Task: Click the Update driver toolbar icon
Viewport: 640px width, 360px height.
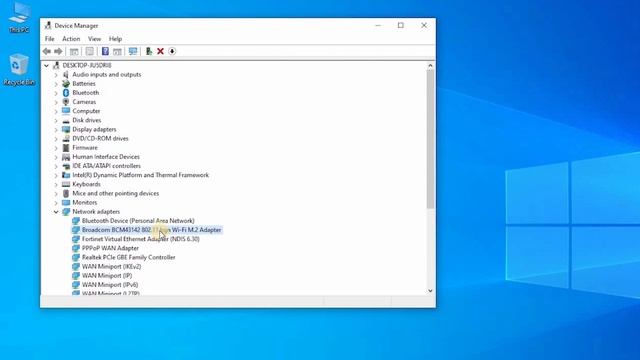Action: coord(149,51)
